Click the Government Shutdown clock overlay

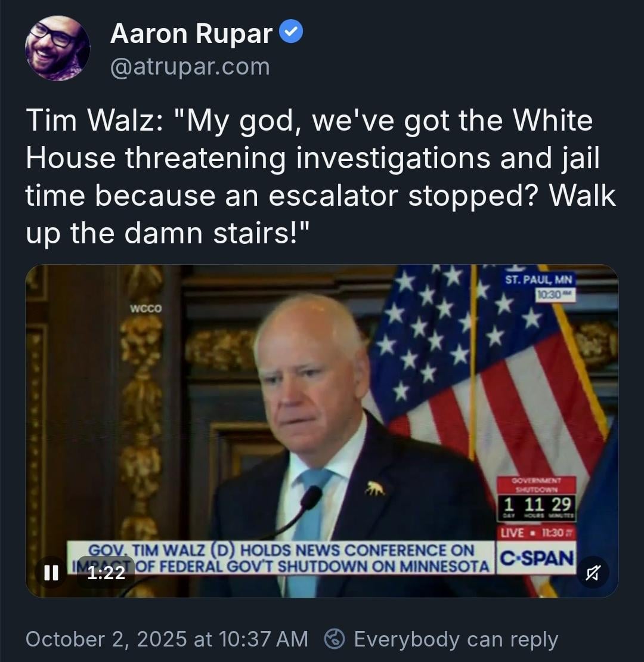(537, 499)
